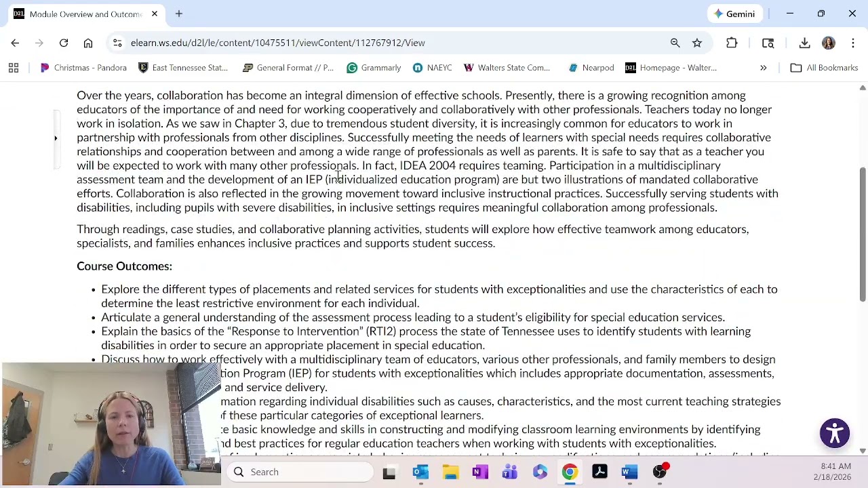Select the Module Overview and Outcomes tab
Viewport: 868px width, 488px height.
(85, 14)
